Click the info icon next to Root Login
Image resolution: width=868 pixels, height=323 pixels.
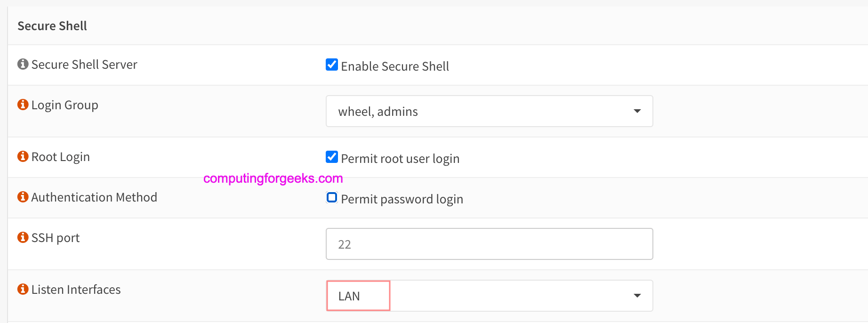pos(22,156)
